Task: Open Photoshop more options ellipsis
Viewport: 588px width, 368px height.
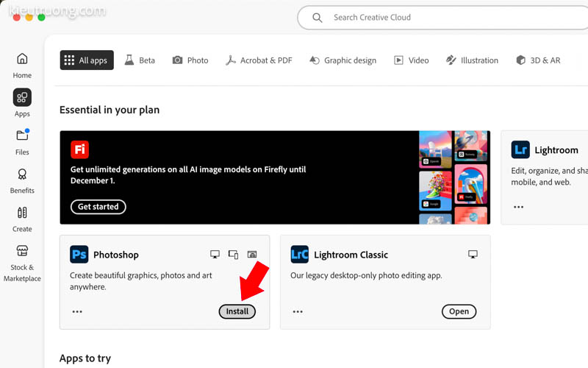Action: [77, 311]
